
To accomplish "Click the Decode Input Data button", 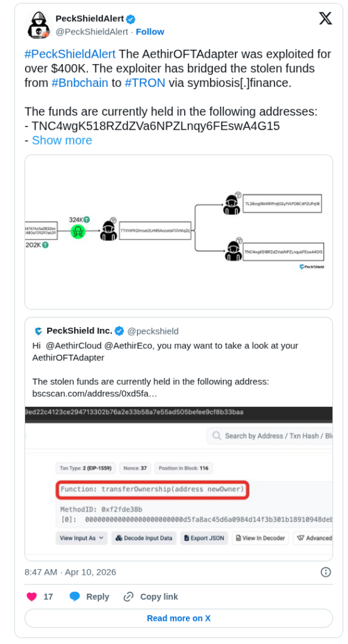I will pos(144,538).
